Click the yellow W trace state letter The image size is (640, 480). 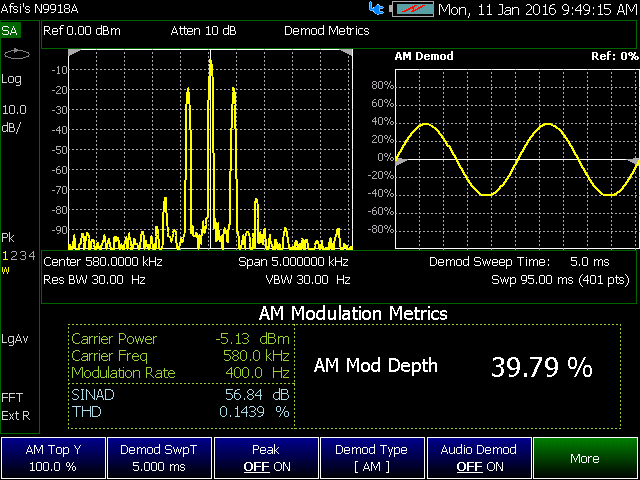click(5, 271)
